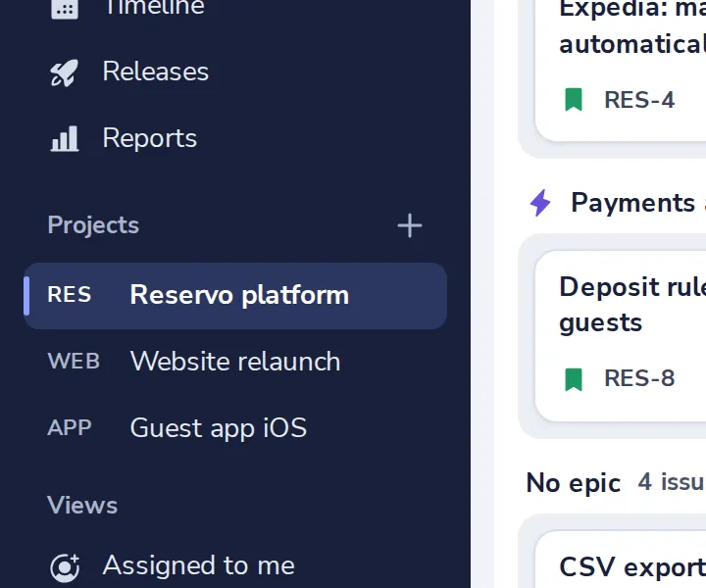Add a new project with plus icon
Viewport: 706px width, 588px height.
(x=410, y=225)
